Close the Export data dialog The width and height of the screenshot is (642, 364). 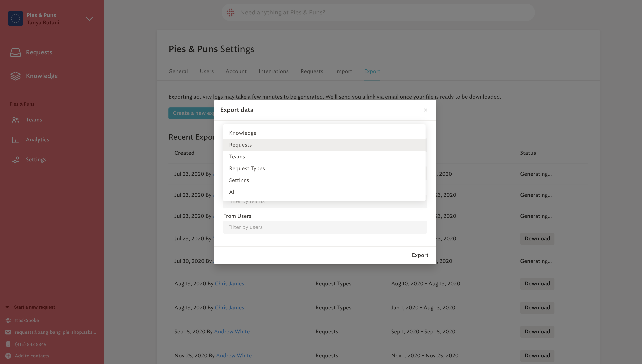(425, 110)
